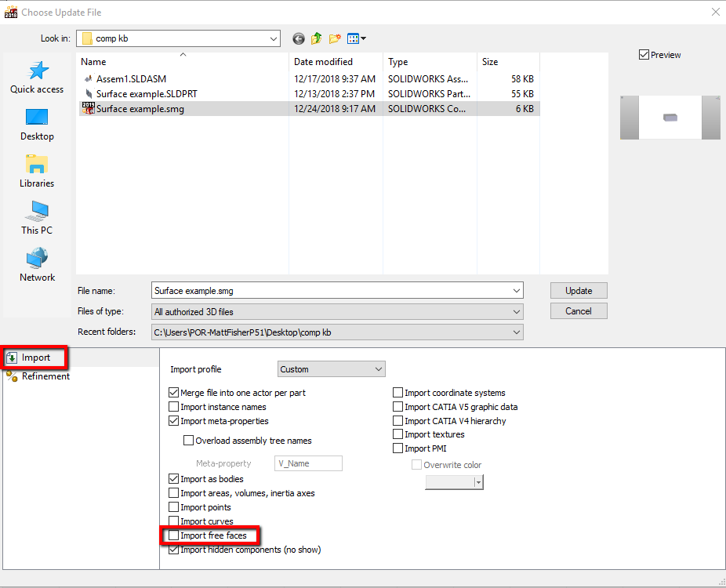Enable Import CATIA V4 hierarchy
This screenshot has width=726, height=588.
point(397,421)
